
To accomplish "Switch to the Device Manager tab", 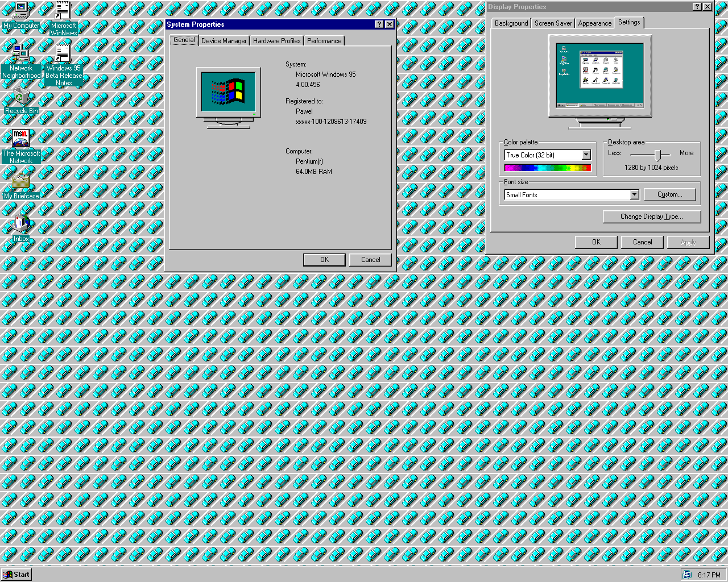I will 224,41.
